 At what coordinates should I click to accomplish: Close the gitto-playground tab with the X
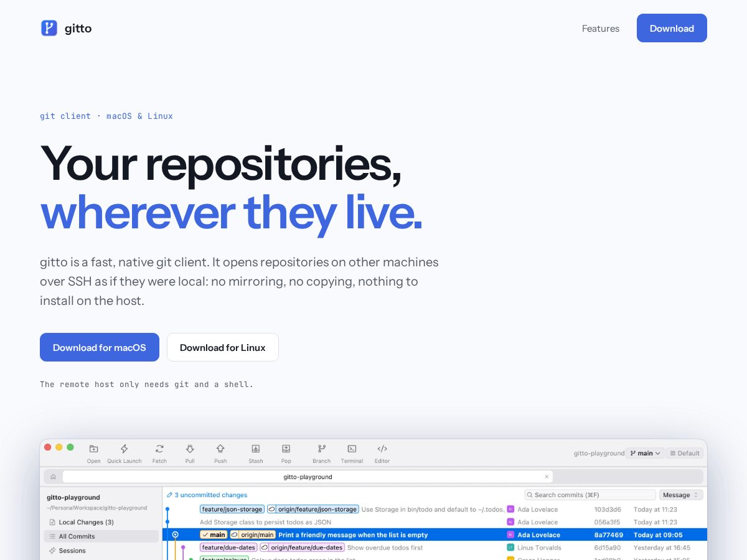point(547,477)
